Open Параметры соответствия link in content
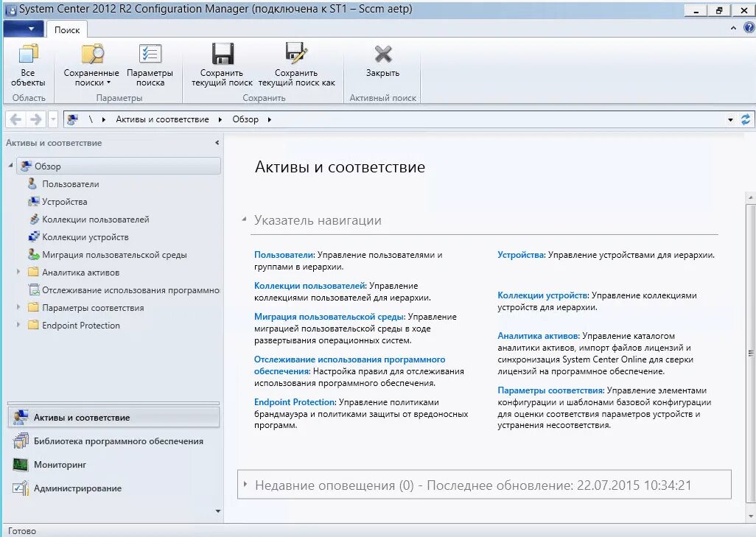This screenshot has height=537, width=756. click(550, 390)
